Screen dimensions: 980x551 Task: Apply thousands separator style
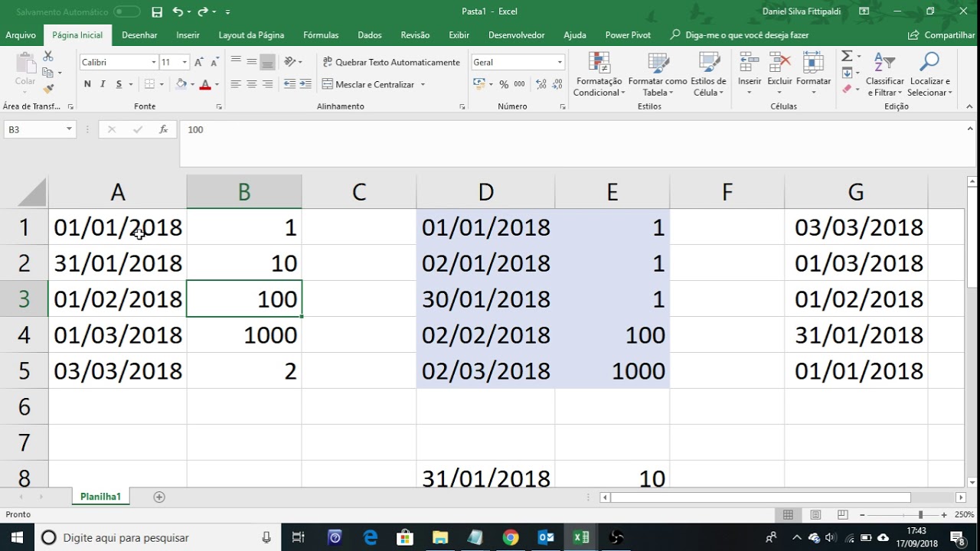[519, 84]
